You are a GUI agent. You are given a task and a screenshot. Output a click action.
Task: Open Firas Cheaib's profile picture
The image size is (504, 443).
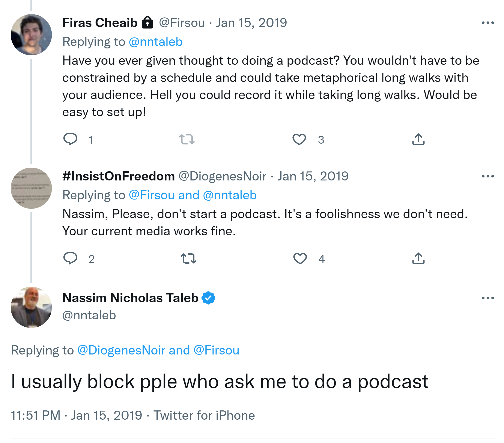(x=31, y=35)
